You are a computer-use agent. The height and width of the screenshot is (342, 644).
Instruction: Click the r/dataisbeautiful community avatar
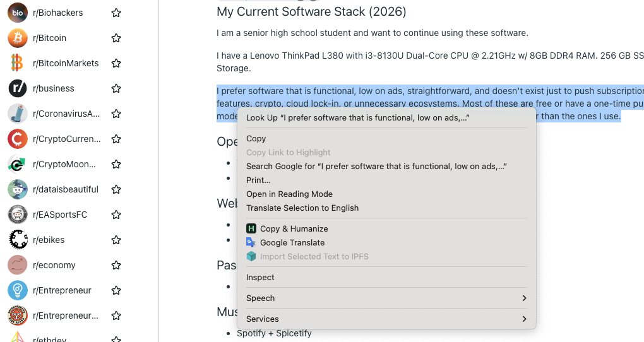18,189
